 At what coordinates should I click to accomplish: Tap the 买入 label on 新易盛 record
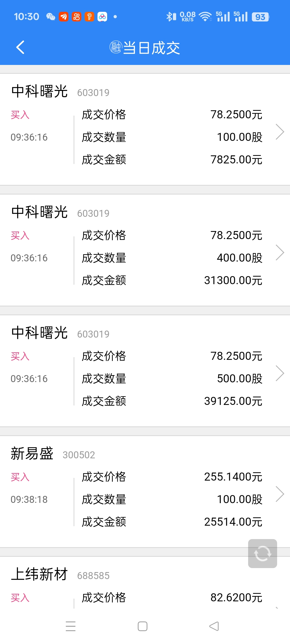click(x=20, y=477)
